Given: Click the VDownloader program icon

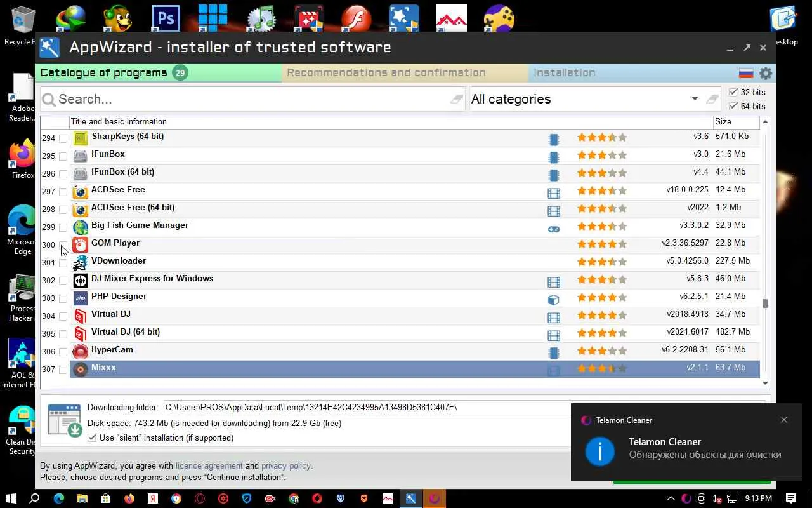Looking at the screenshot, I should tap(80, 262).
